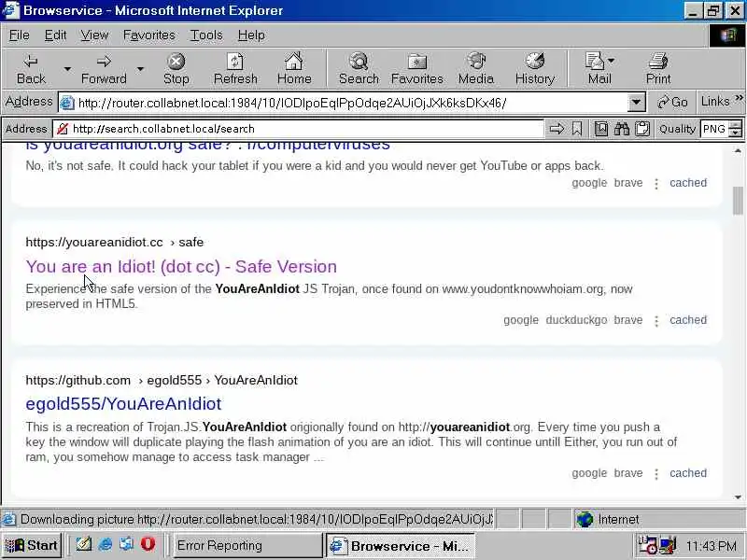Click 'brave' on the youareanidiot.cc result
747x560 pixels.
click(x=627, y=320)
